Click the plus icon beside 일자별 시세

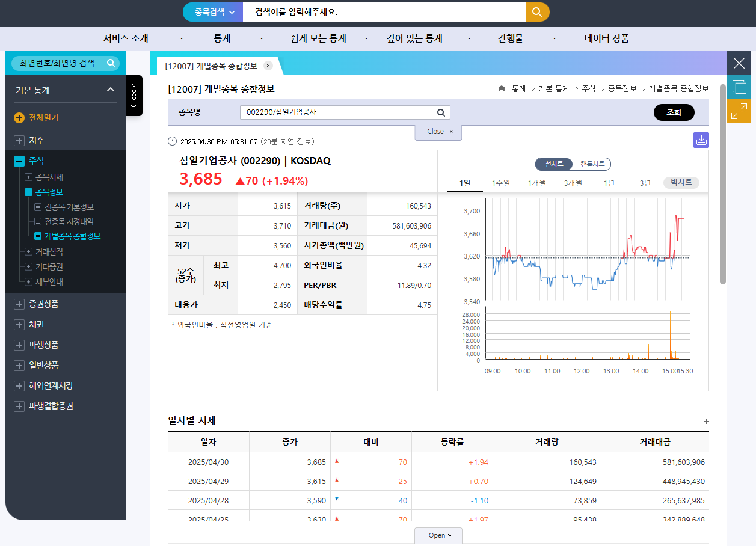706,422
